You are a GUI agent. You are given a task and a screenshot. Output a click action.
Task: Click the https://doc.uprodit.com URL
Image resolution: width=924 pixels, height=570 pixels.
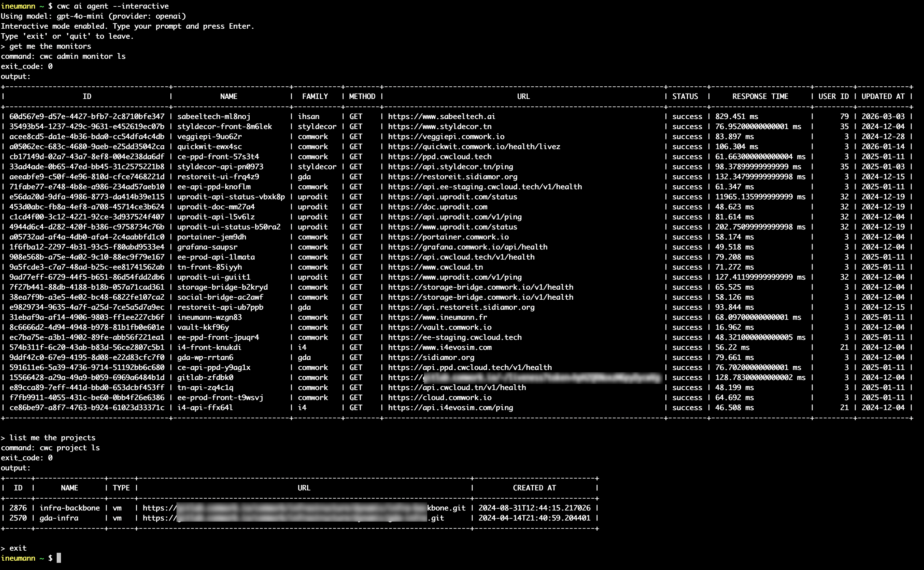tap(438, 207)
